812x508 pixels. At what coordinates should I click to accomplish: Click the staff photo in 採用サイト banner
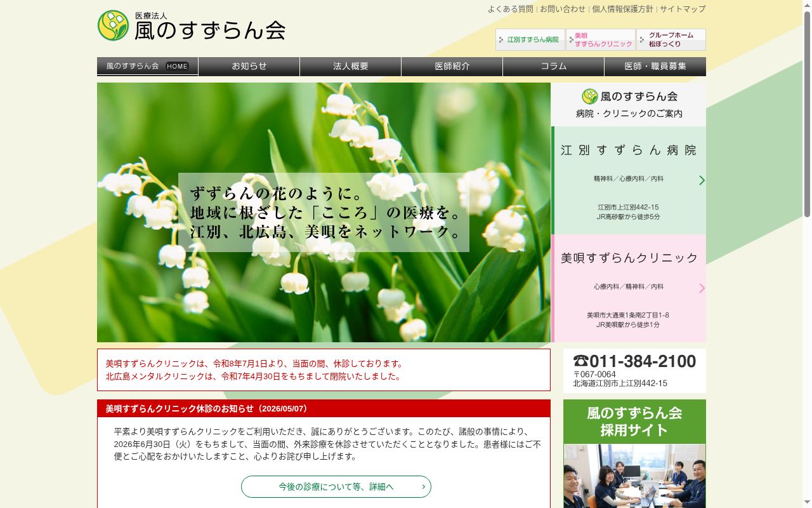[634, 476]
